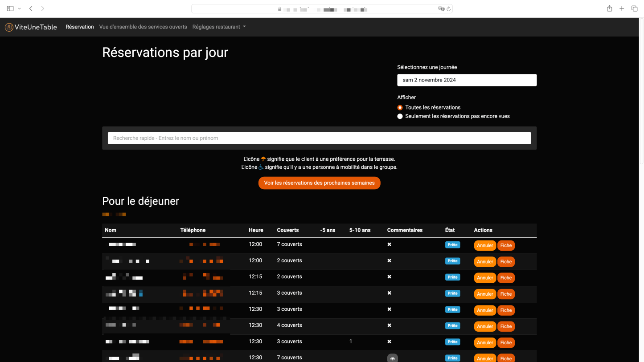Viewport: 644px width, 362px height.
Task: Click the ViteUneTable logo icon
Action: pos(9,27)
